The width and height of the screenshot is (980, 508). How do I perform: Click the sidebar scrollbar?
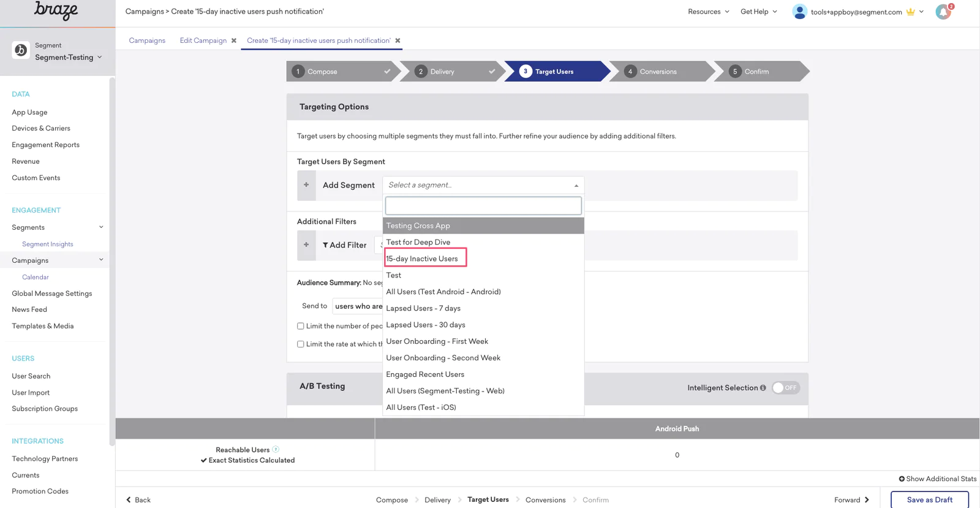tap(112, 262)
